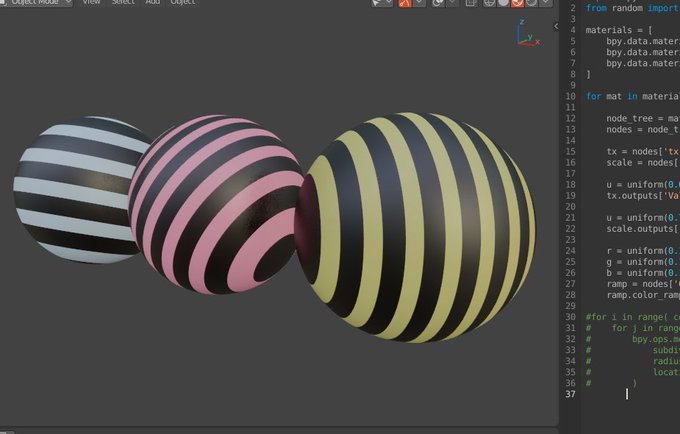Open the View menu in viewport header

coord(92,2)
